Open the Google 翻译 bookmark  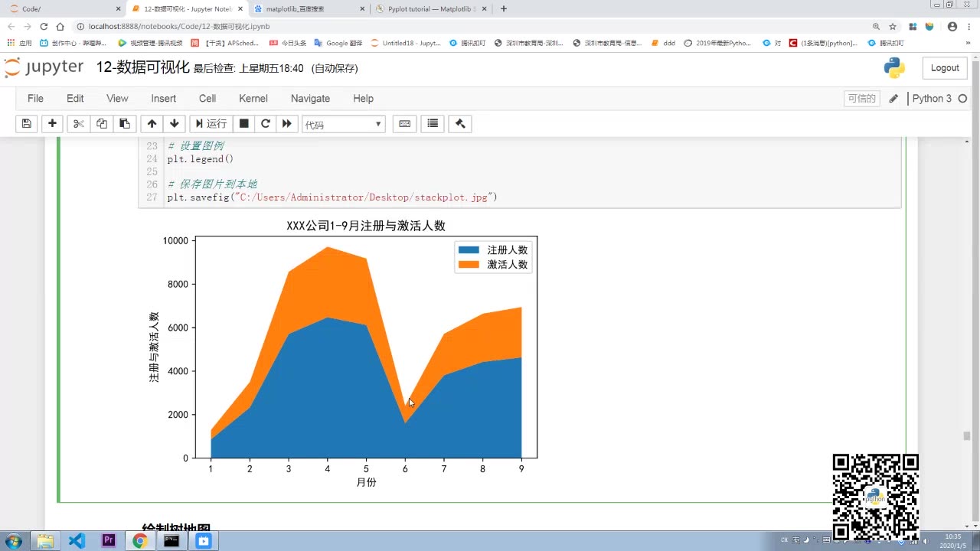coord(338,43)
